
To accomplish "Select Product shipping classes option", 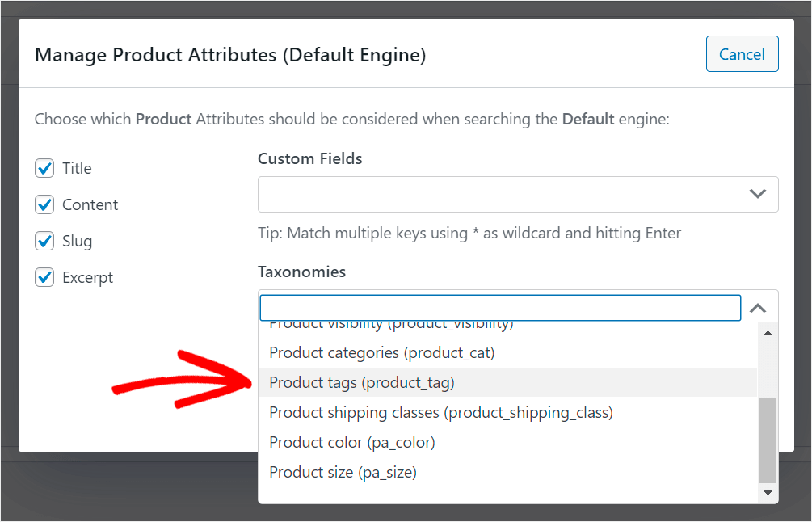I will click(507, 413).
